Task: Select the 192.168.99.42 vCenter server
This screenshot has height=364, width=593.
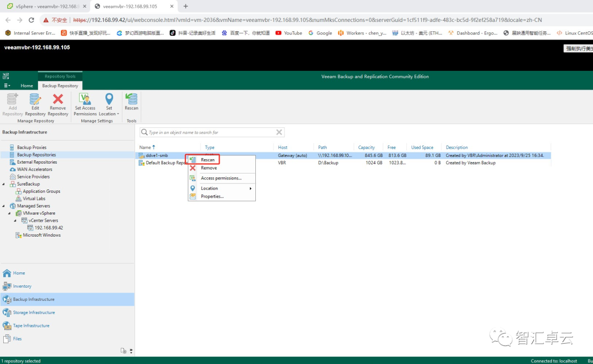Action: coord(48,227)
